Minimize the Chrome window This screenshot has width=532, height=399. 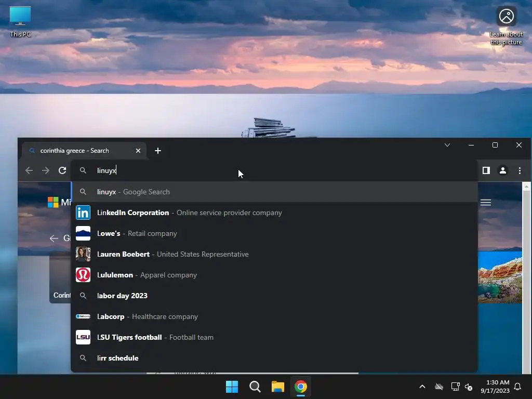[471, 145]
